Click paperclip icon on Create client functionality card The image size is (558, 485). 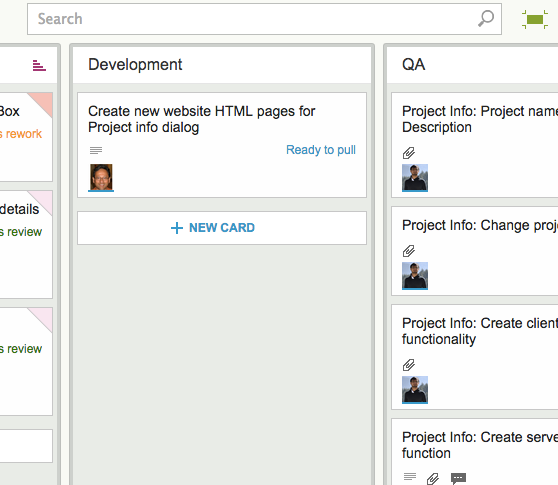coord(409,365)
